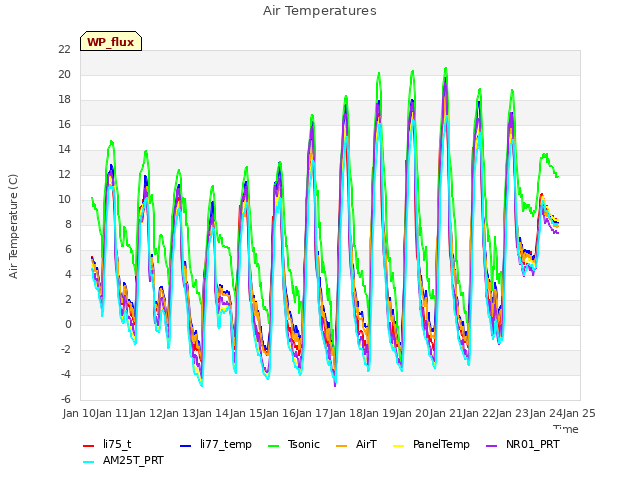
Task: Click the Jan 10 x-axis tick label
Action: tap(79, 413)
